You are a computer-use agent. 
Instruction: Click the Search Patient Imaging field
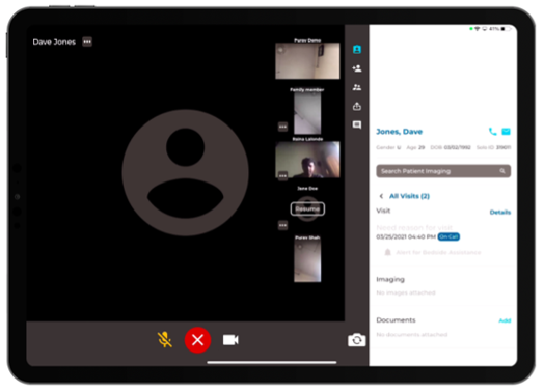click(443, 171)
